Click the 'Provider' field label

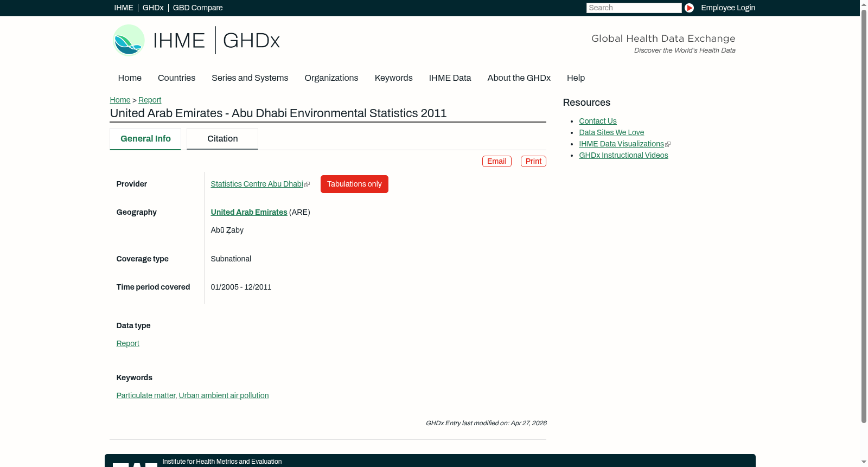tap(132, 184)
